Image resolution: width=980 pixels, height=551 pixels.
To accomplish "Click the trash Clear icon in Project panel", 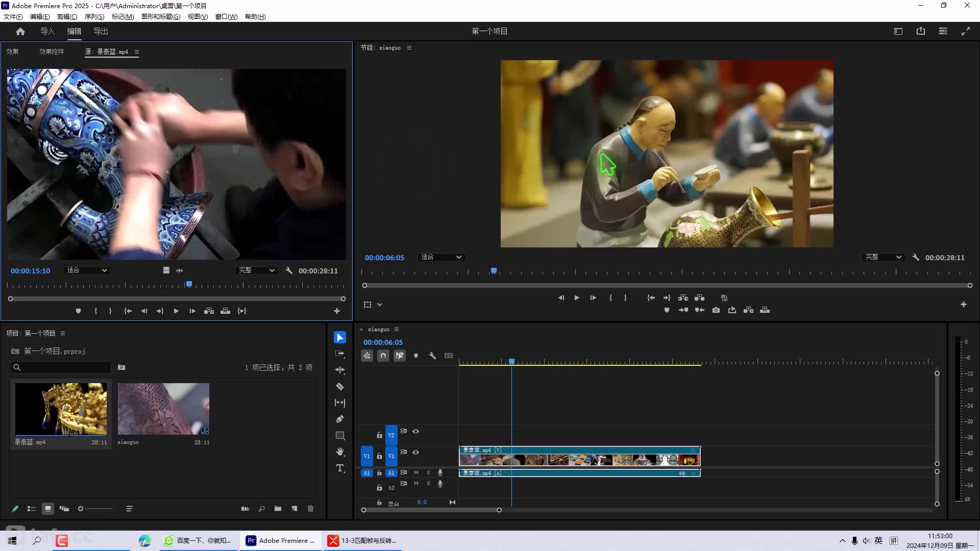I will pos(310,509).
